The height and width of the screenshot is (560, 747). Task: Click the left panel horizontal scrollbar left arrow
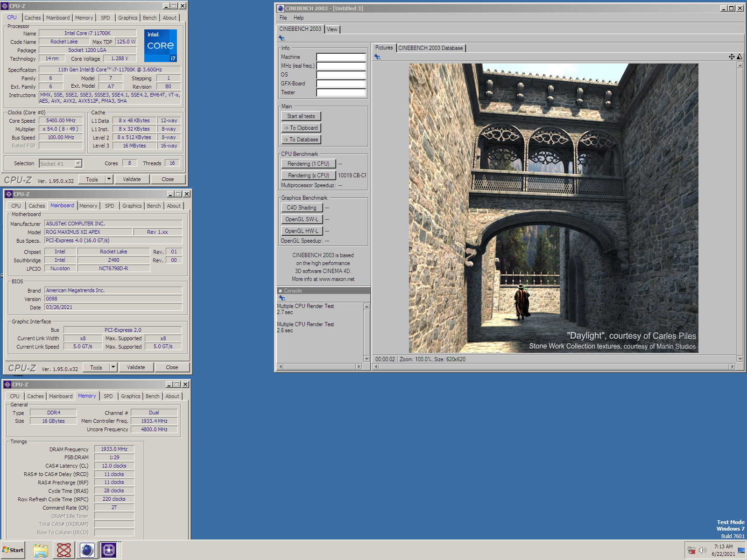pos(280,367)
